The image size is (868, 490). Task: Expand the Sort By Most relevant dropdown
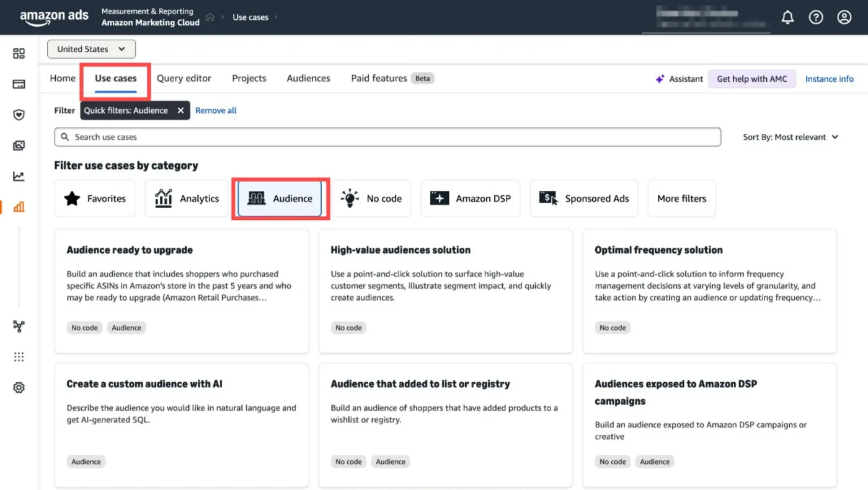[x=790, y=137]
